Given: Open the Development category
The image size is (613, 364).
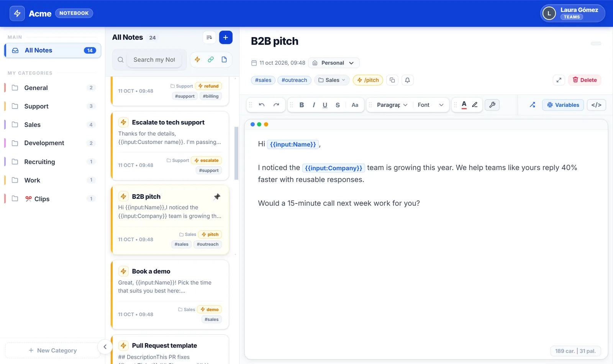Looking at the screenshot, I should coord(53,143).
